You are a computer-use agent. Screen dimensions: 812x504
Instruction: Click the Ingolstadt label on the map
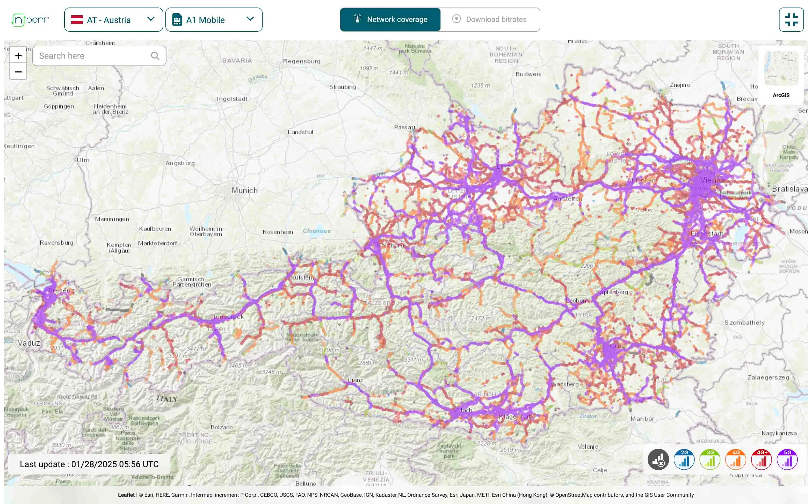coord(232,99)
